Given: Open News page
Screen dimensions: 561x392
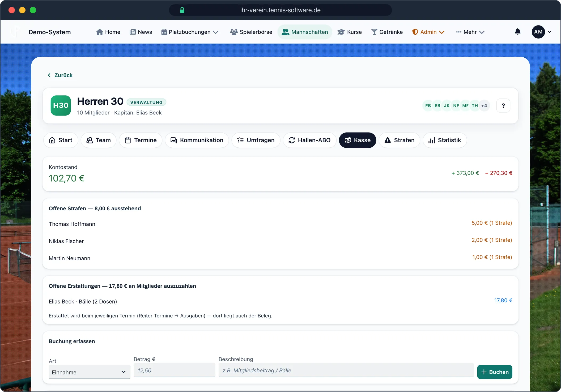Looking at the screenshot, I should (x=141, y=32).
